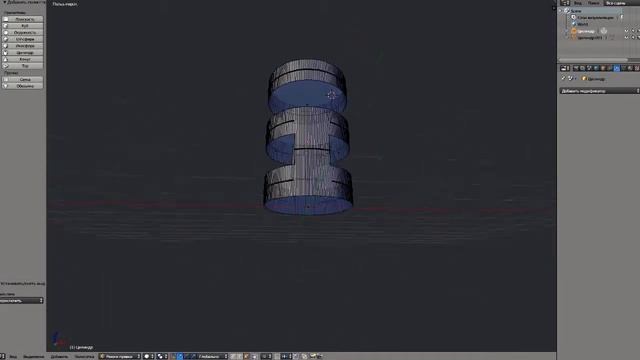Image resolution: width=640 pixels, height=360 pixels.
Task: Open the Modifiers properties tab
Action: click(x=617, y=68)
